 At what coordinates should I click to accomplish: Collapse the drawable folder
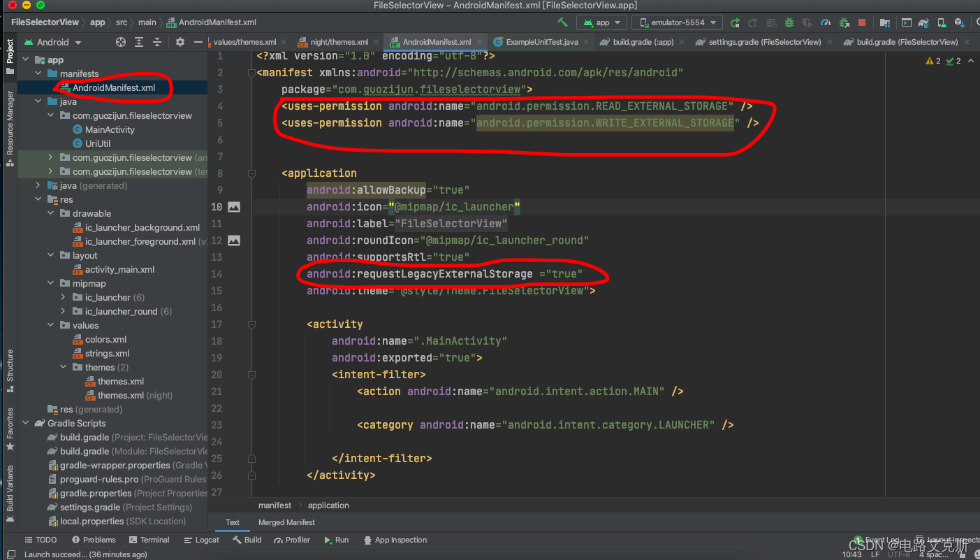point(51,213)
